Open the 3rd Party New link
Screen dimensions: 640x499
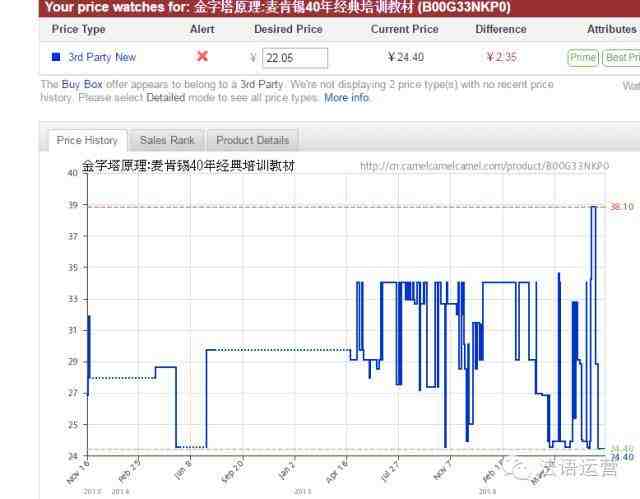[102, 57]
